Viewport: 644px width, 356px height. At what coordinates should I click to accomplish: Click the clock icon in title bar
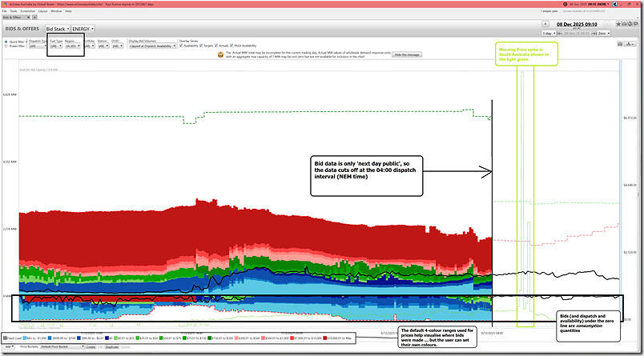click(x=566, y=4)
